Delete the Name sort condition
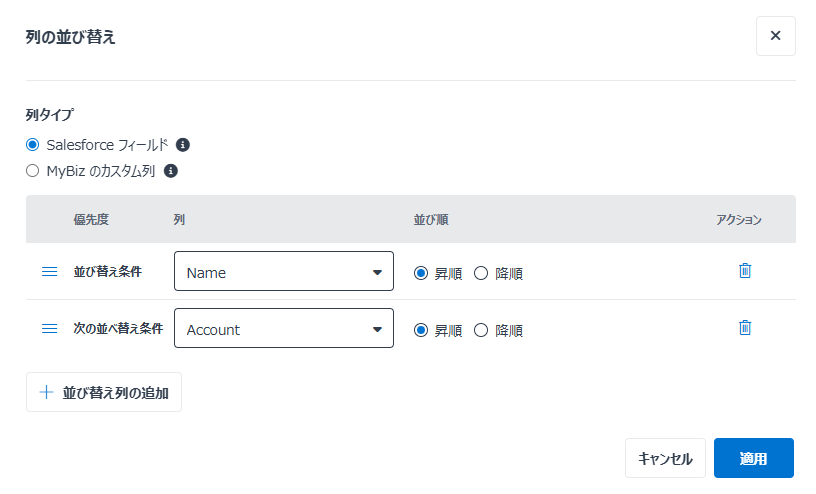 (744, 271)
